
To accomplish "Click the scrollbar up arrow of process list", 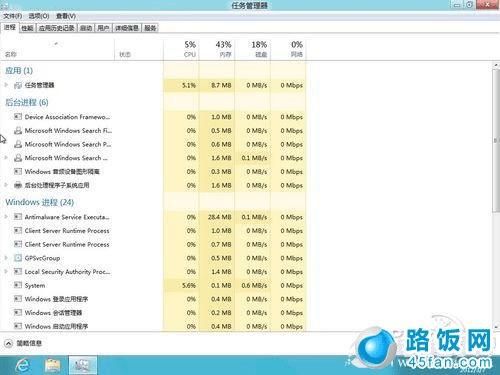I will (x=496, y=65).
